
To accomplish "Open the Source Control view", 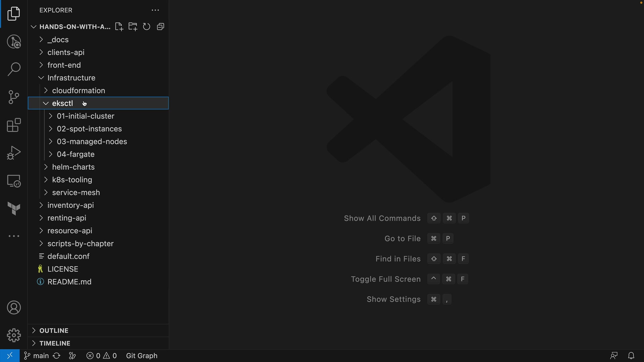I will pyautogui.click(x=14, y=97).
